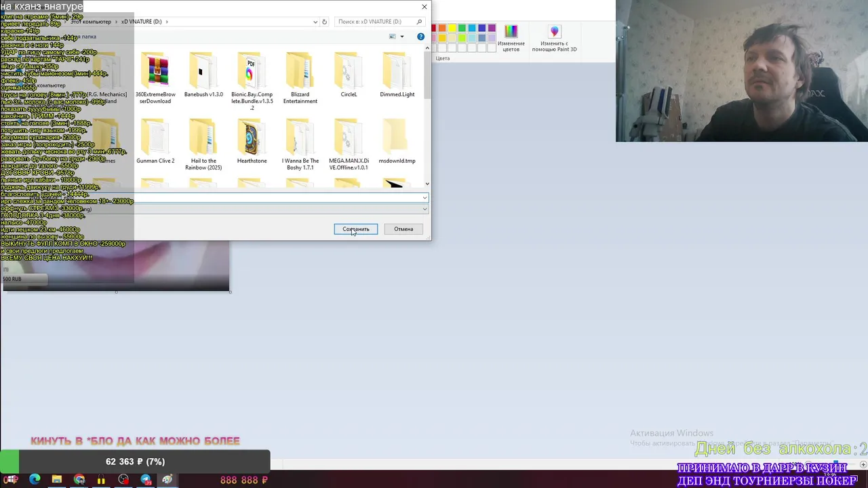Expand the file name dropdown arrow
The height and width of the screenshot is (488, 868).
pos(425,198)
